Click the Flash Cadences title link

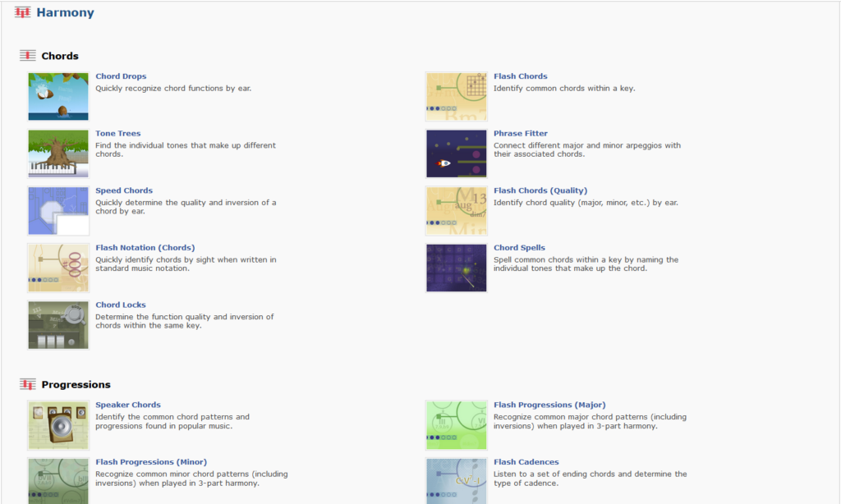(x=526, y=462)
